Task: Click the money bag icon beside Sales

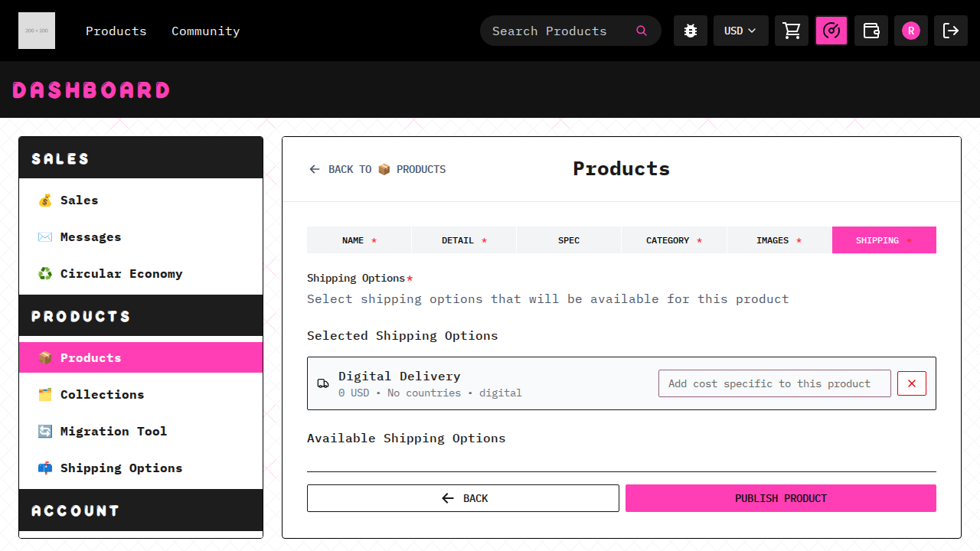Action: coord(45,201)
